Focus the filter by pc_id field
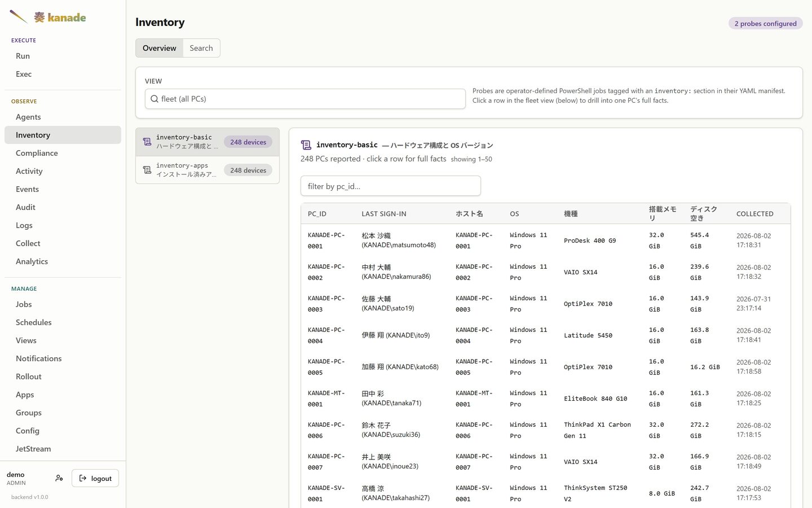The width and height of the screenshot is (812, 508). [391, 186]
